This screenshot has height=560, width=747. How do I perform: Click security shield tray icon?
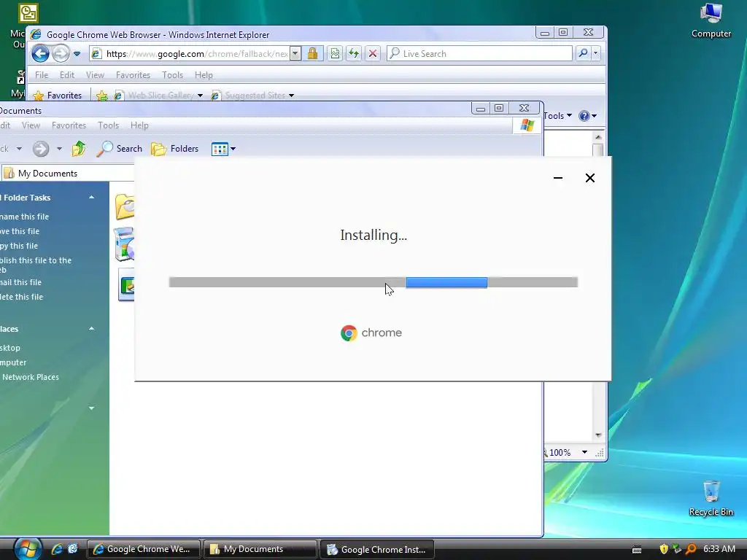[664, 549]
